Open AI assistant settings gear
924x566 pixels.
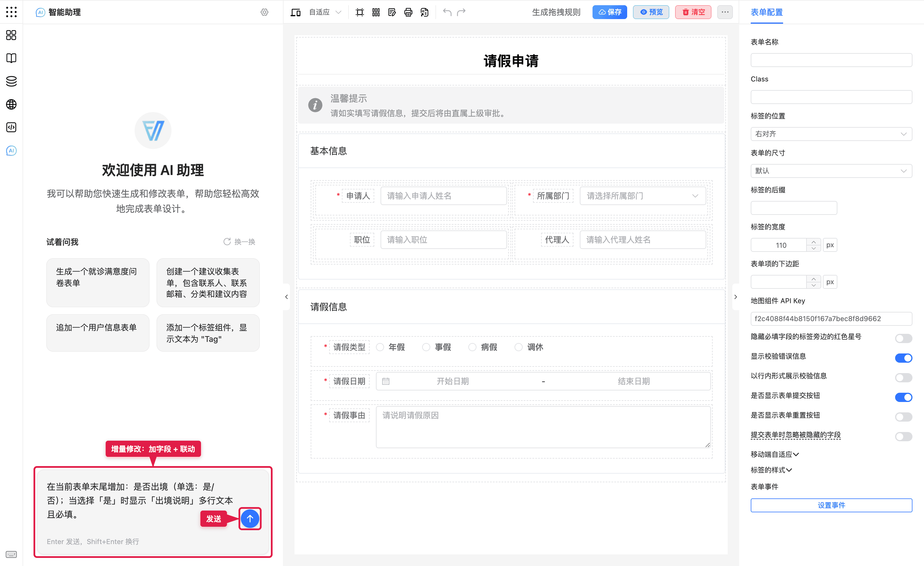pos(264,12)
